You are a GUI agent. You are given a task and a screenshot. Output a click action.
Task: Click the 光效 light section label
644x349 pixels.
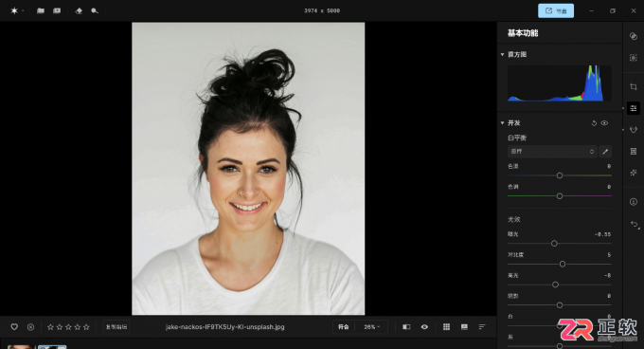514,219
